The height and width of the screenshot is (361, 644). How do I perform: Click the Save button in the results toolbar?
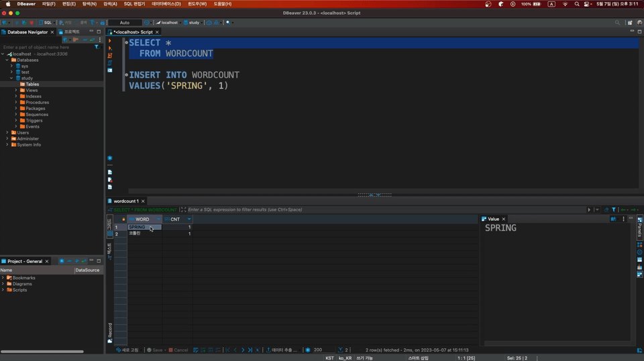154,350
